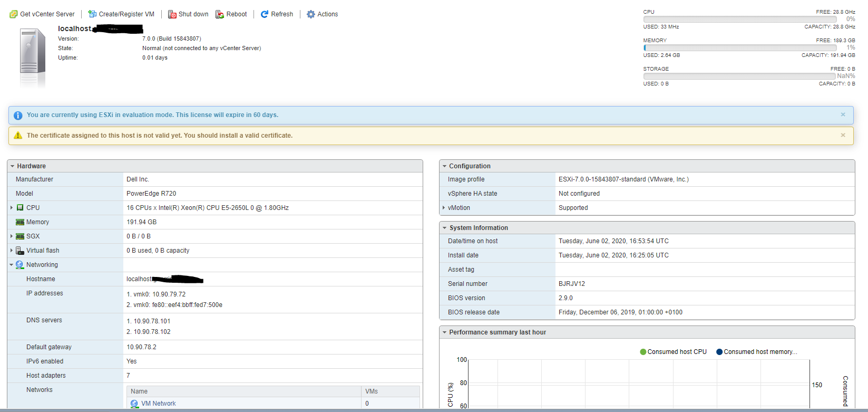The image size is (868, 412).
Task: Select the Host adapters count 7
Action: tap(129, 376)
